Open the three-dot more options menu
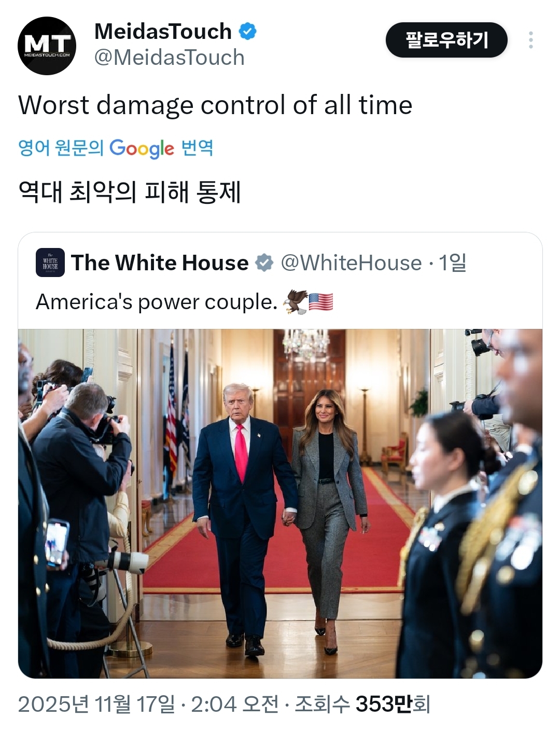Image resolution: width=560 pixels, height=732 pixels. pos(530,40)
